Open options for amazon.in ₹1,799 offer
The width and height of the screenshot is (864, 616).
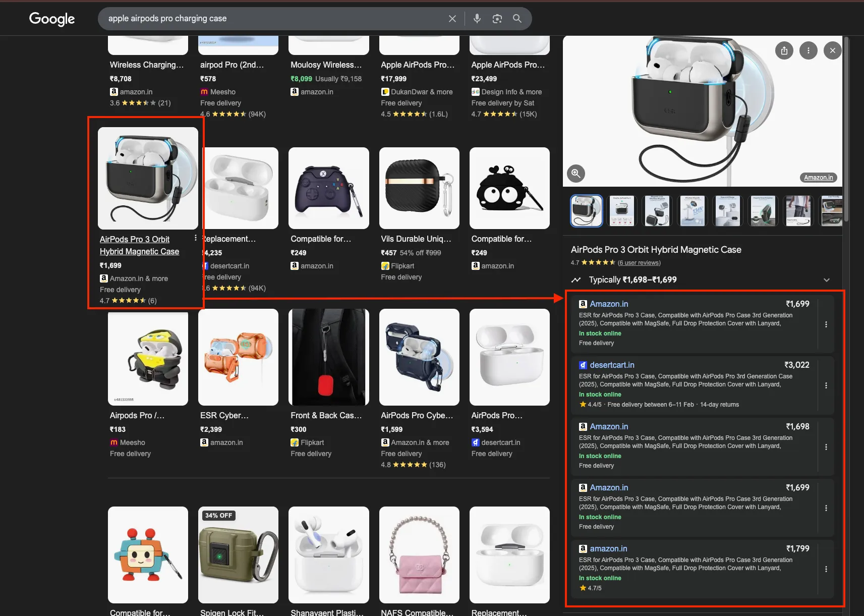826,569
